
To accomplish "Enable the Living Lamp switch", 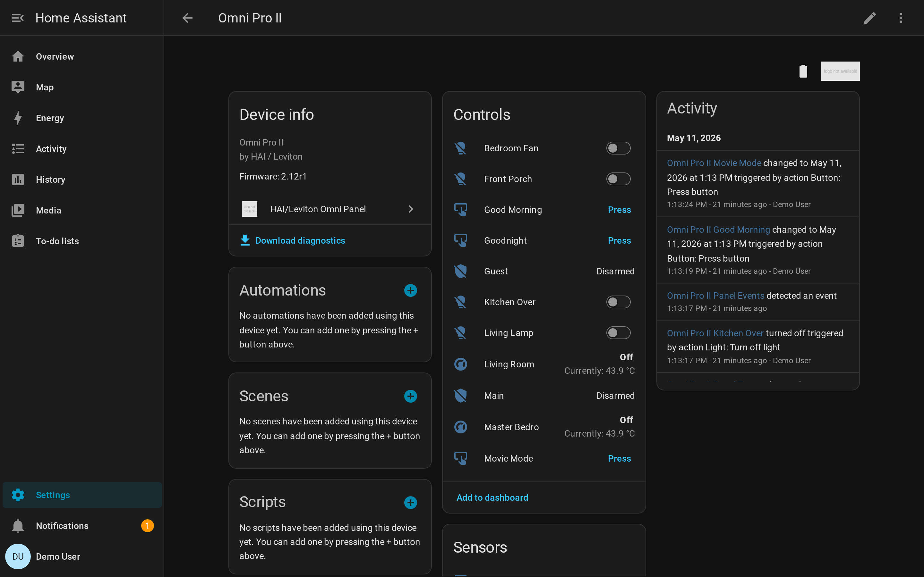I will pos(618,333).
